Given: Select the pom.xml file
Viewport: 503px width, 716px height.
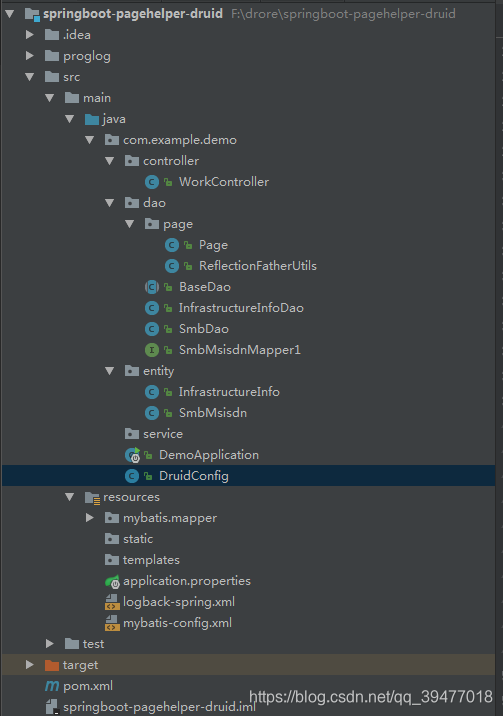Looking at the screenshot, I should 88,686.
